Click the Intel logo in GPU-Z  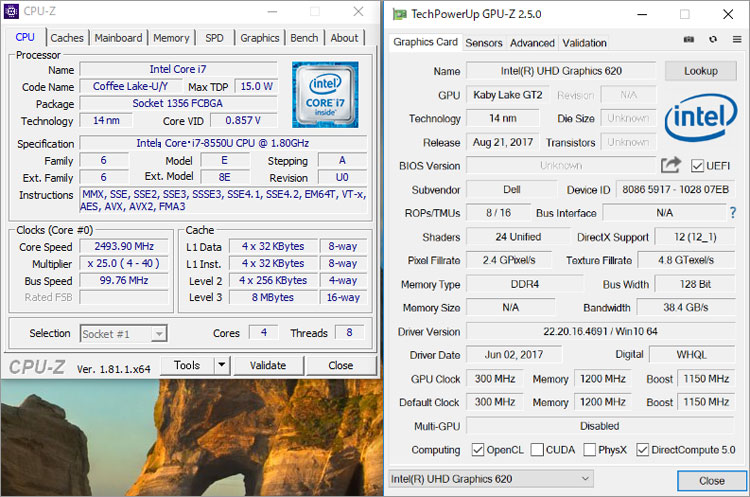(x=701, y=117)
